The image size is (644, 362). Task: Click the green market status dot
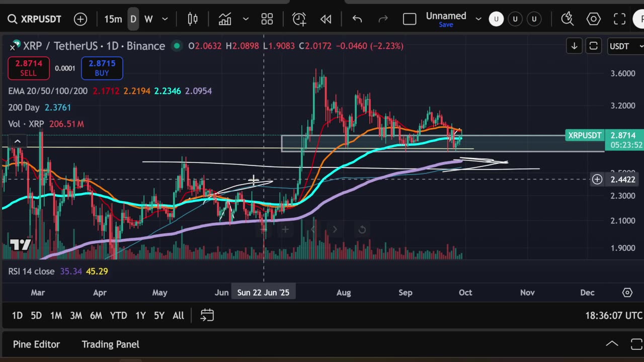[x=177, y=46]
